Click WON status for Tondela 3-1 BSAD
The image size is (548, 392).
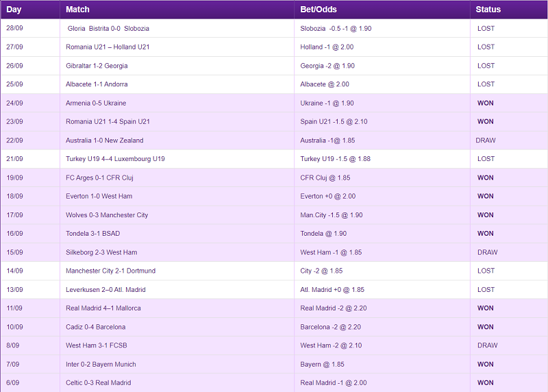(x=486, y=234)
